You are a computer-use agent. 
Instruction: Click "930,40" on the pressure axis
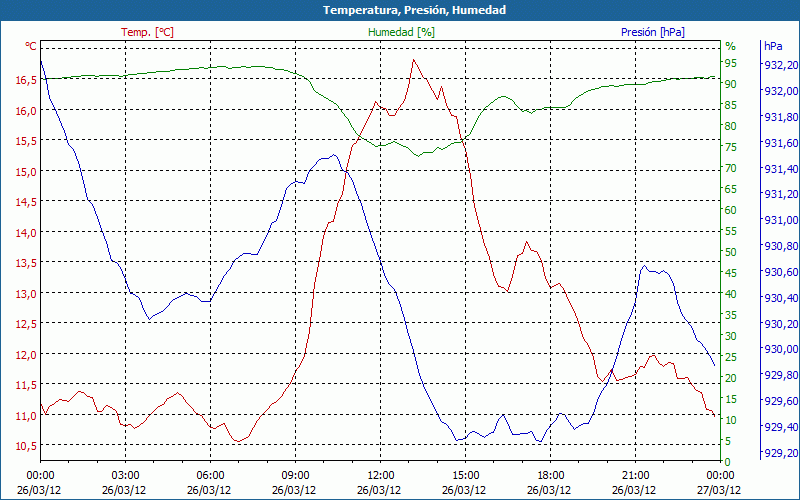(x=781, y=297)
